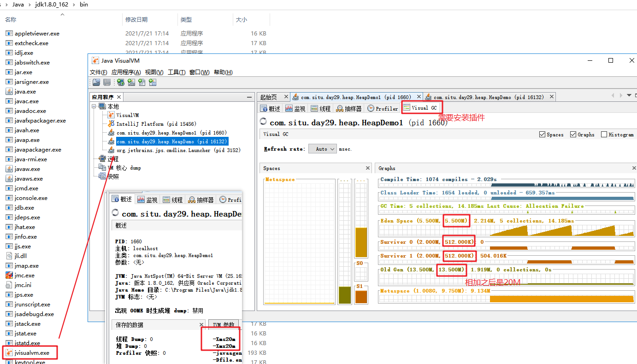Click the javaw.exe file icon
The width and height of the screenshot is (637, 364).
click(9, 169)
